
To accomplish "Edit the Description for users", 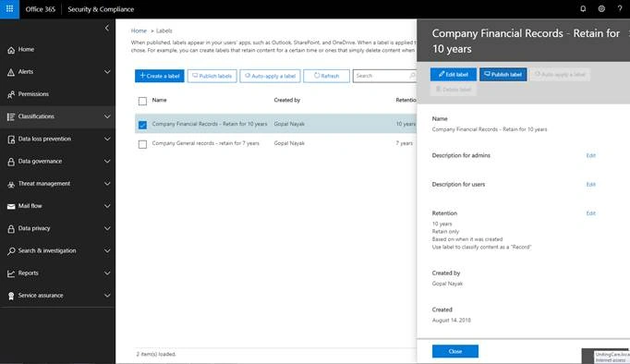I will pos(590,185).
